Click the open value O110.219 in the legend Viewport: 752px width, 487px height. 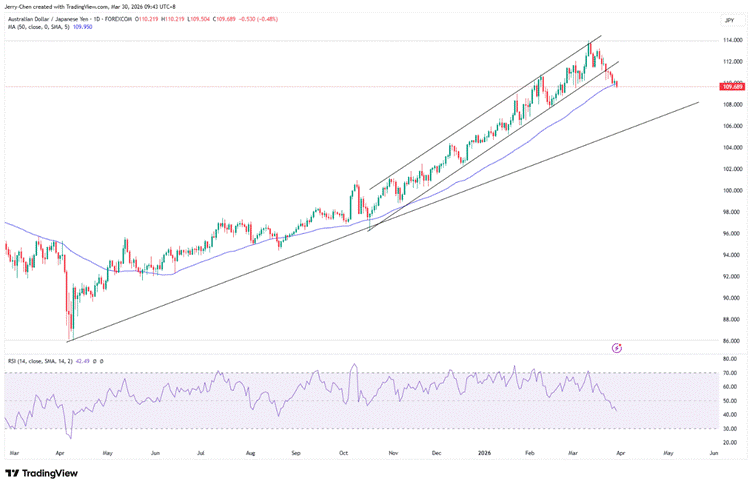[148, 19]
